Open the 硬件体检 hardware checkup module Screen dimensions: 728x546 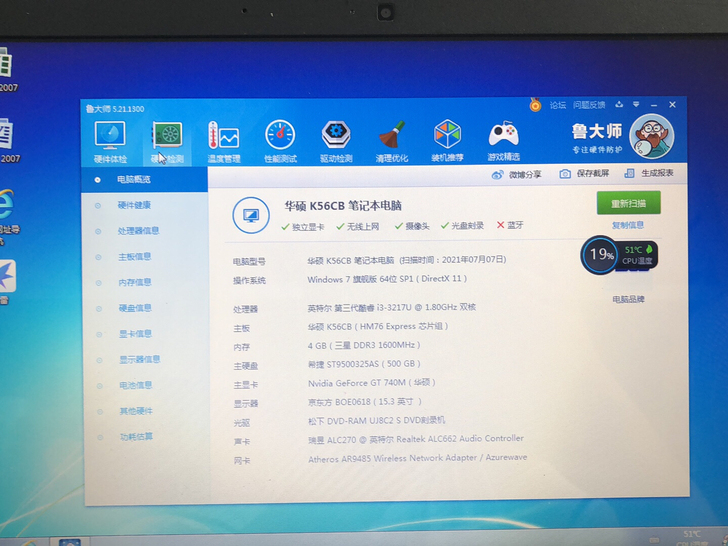click(x=110, y=142)
